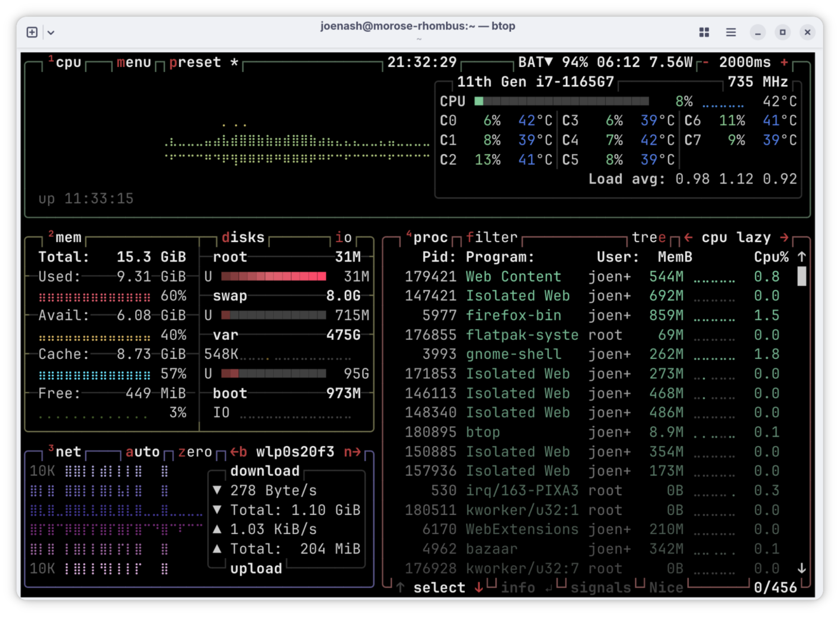The width and height of the screenshot is (840, 617).
Task: Select previous network interface with b arrow
Action: (x=238, y=452)
